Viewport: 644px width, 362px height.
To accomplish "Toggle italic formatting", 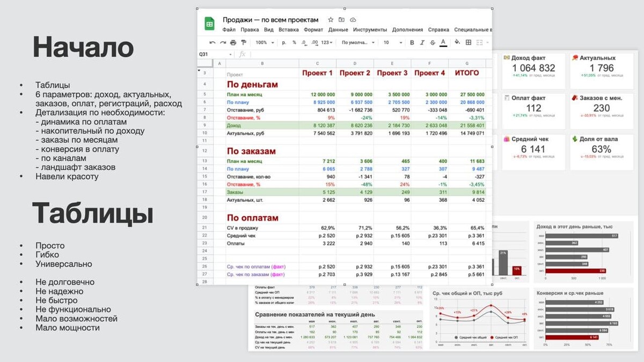I will pyautogui.click(x=422, y=42).
